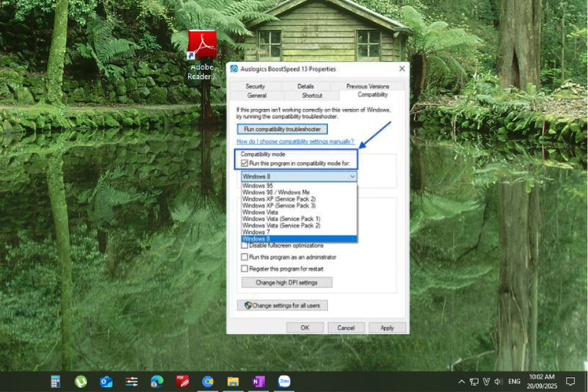Confirm the dialog with OK
588x392 pixels.
(x=304, y=328)
